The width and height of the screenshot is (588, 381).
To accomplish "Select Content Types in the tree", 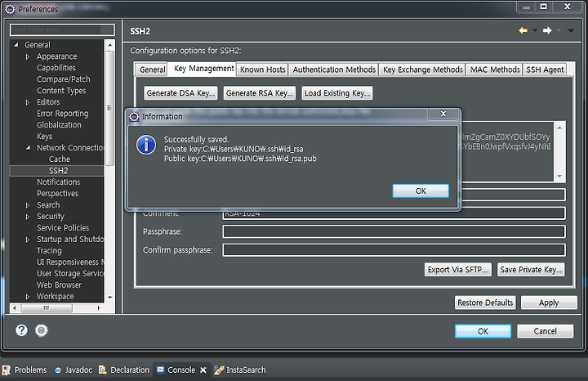I will (x=61, y=91).
